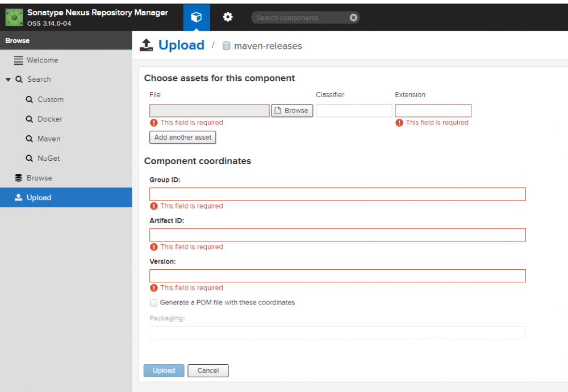The width and height of the screenshot is (568, 392).
Task: Click the Upload arrow icon beside page title
Action: pyautogui.click(x=147, y=45)
